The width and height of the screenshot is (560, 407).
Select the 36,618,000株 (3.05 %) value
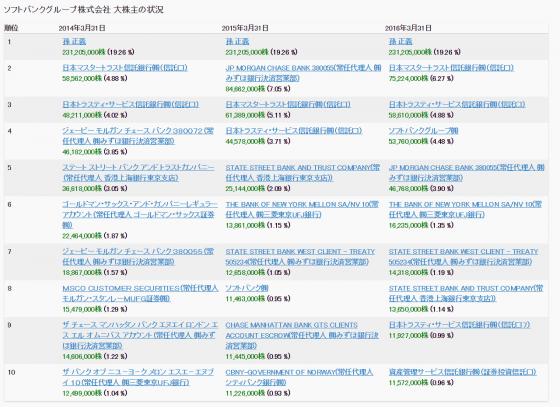click(95, 189)
